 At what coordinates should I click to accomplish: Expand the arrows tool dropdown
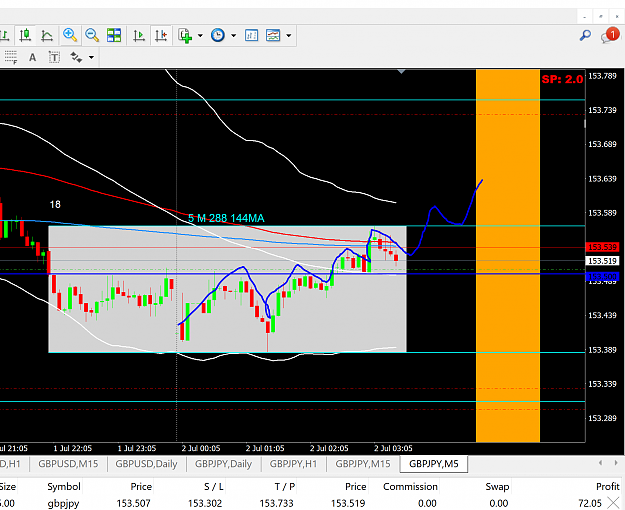(91, 57)
